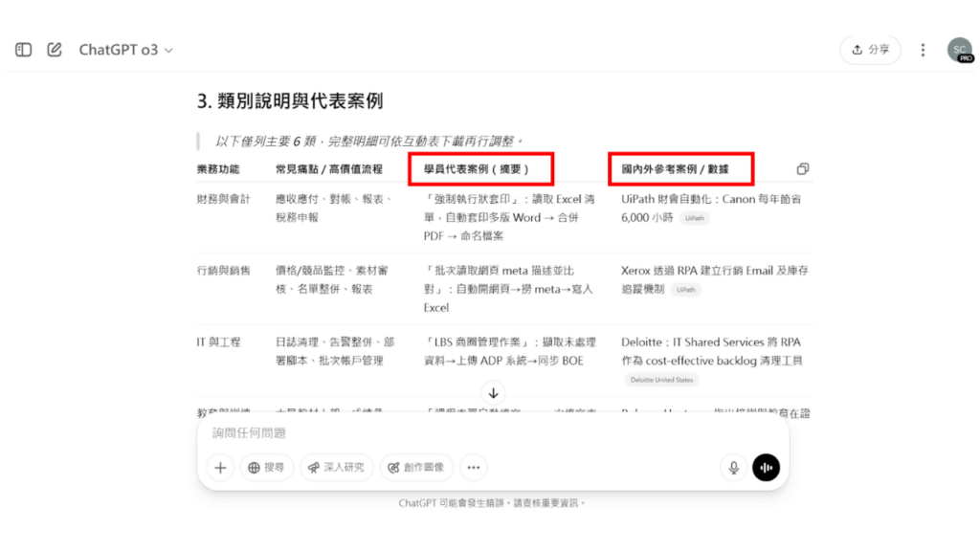Click the 學員代表案例（摘要）column header
Screen dimensions: 980x551
477,169
